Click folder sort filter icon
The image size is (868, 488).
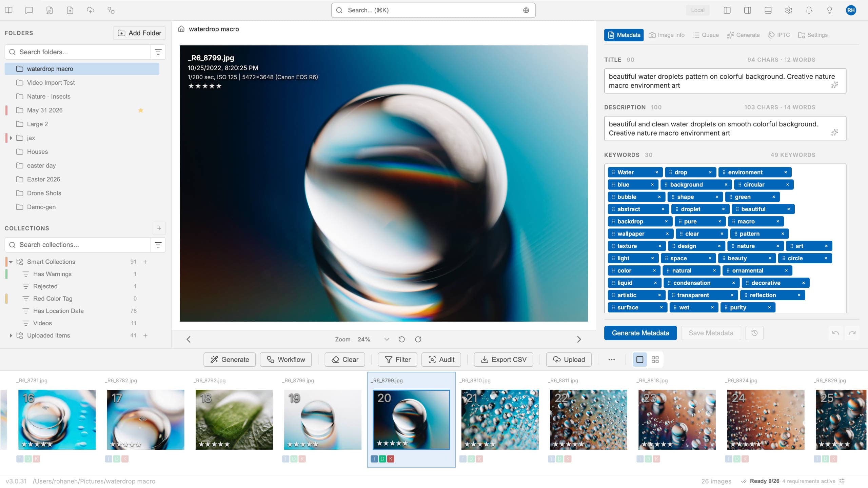tap(158, 52)
